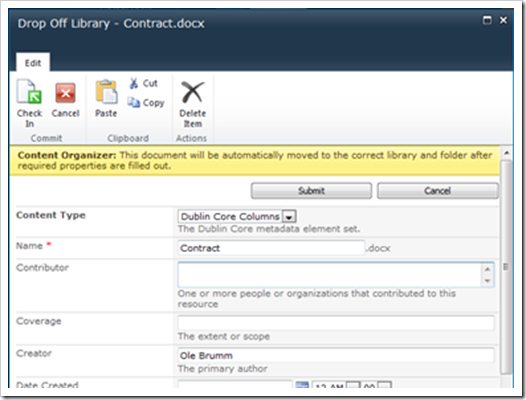Screen dimensions: 526x400
Task: Click the Name field containing Contract
Action: tap(271, 248)
